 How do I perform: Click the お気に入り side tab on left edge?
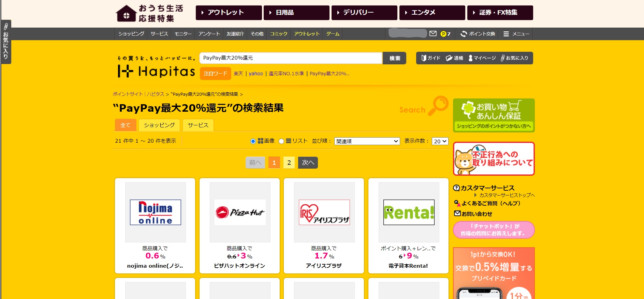click(x=6, y=42)
